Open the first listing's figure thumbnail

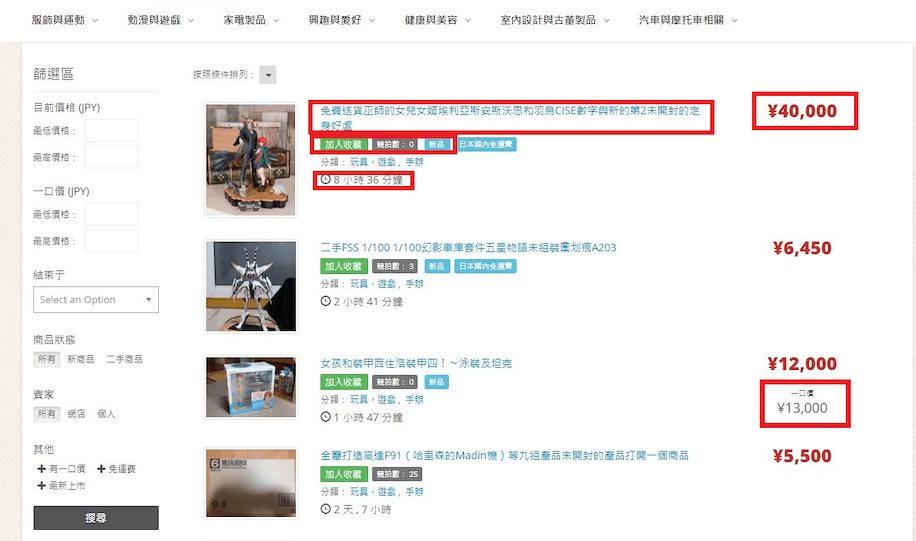coord(251,159)
